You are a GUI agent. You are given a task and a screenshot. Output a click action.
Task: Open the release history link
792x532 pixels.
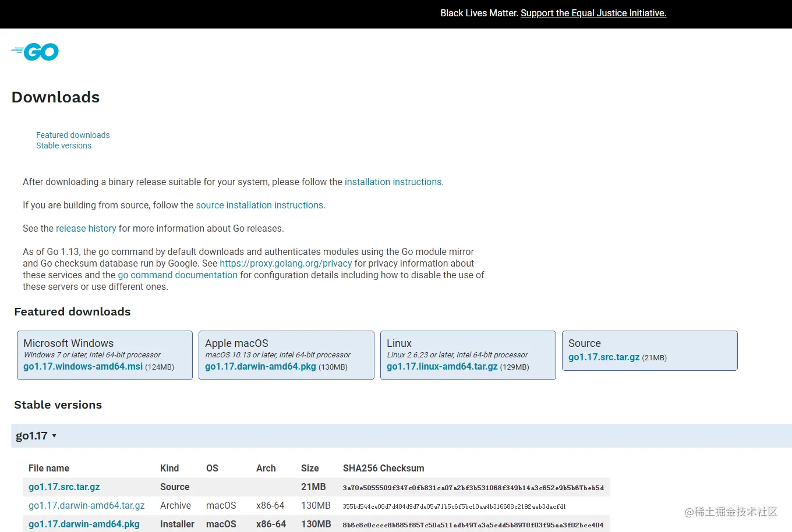coord(86,228)
